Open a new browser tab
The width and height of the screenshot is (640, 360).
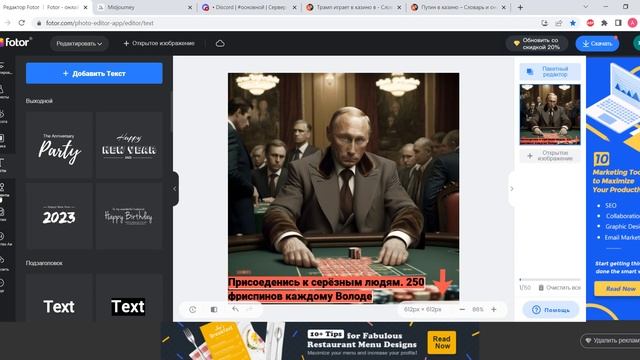520,7
